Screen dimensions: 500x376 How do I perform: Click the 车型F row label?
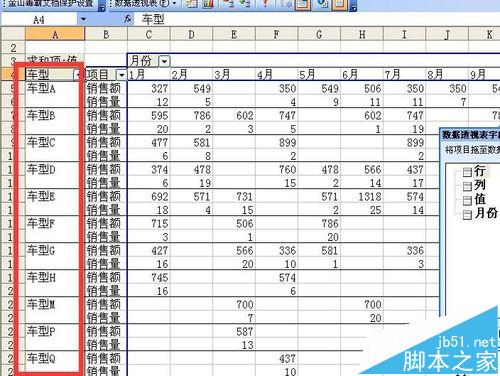pos(41,223)
